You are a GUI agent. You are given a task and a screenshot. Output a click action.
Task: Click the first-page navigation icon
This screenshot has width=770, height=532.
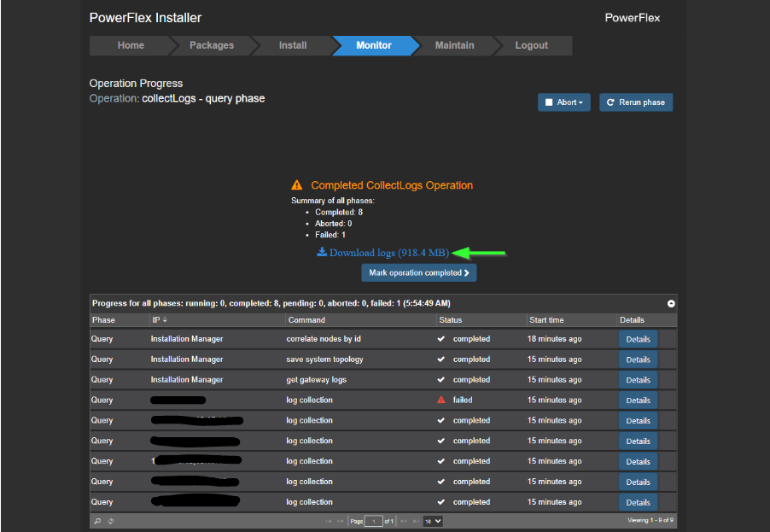(329, 520)
